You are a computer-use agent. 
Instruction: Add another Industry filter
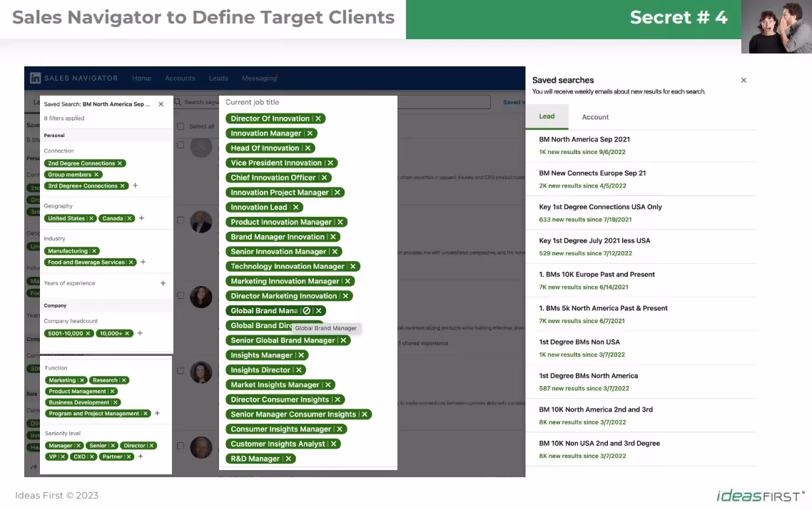[x=143, y=262]
